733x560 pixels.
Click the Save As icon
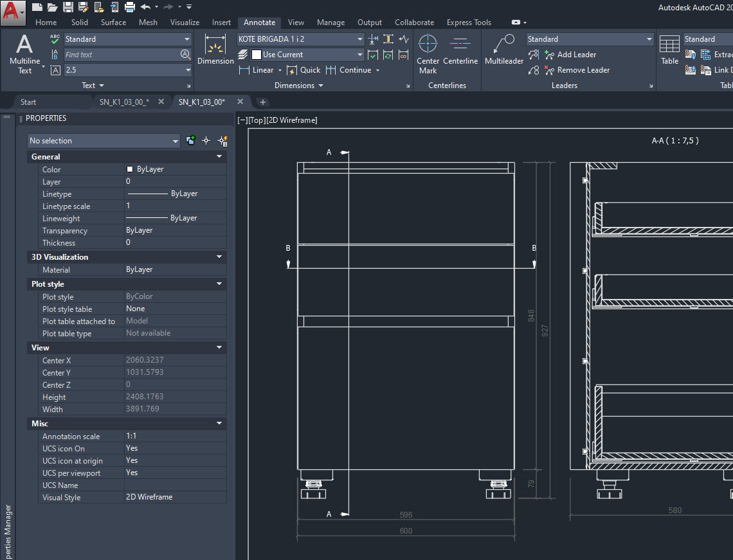[x=84, y=6]
